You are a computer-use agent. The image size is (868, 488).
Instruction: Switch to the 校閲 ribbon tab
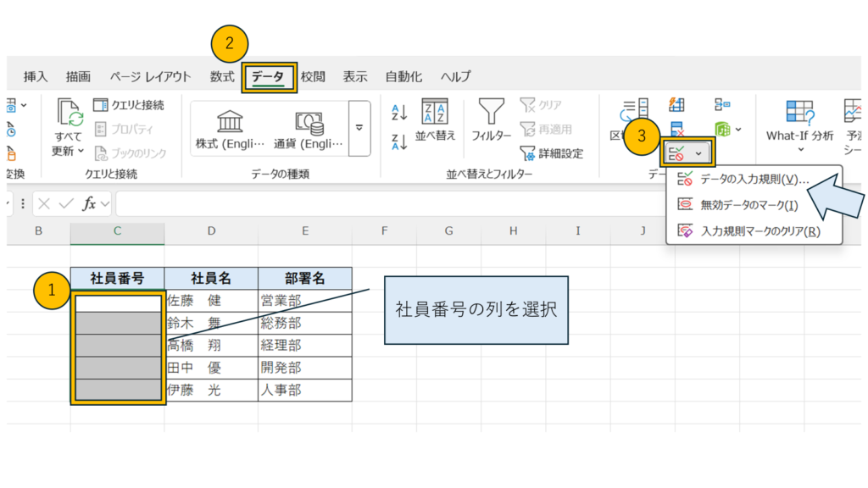(x=313, y=76)
